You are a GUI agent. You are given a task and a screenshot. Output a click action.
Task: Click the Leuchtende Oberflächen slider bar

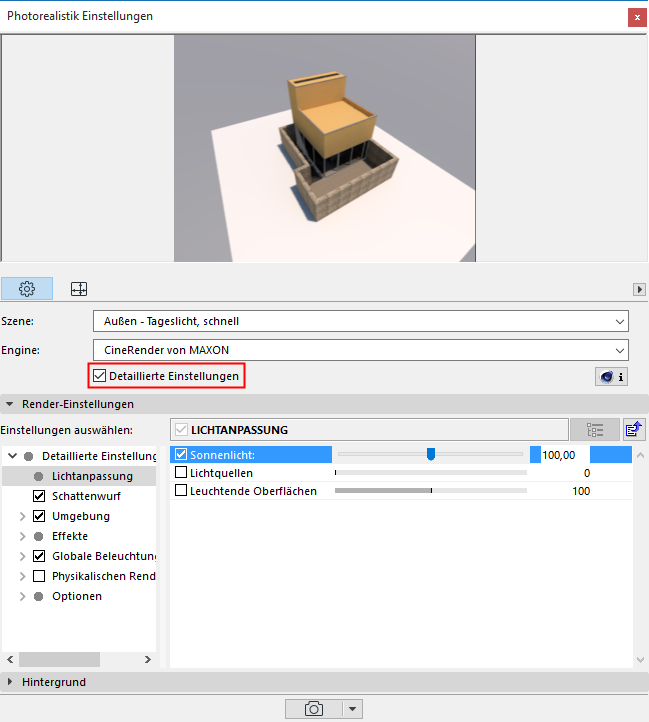pos(431,490)
